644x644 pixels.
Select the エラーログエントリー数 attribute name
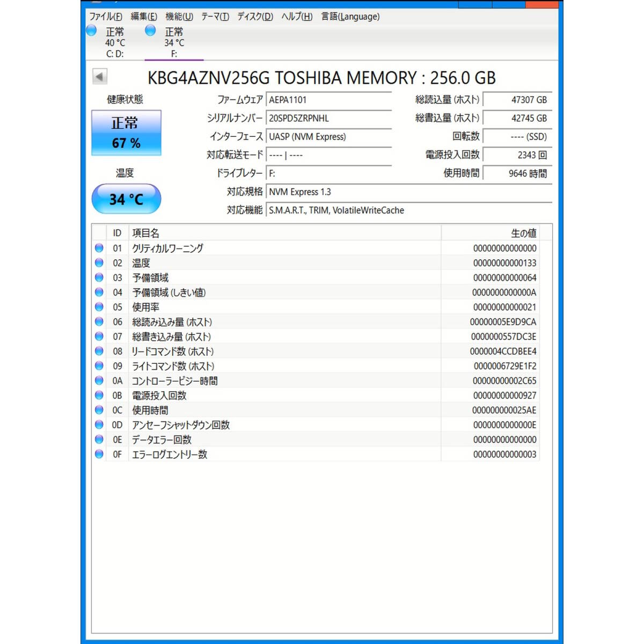170,454
